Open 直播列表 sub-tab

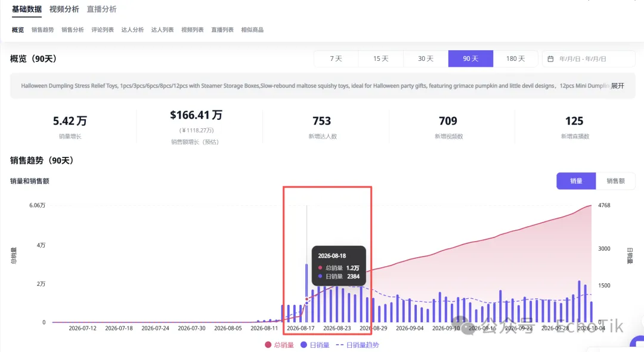[222, 30]
